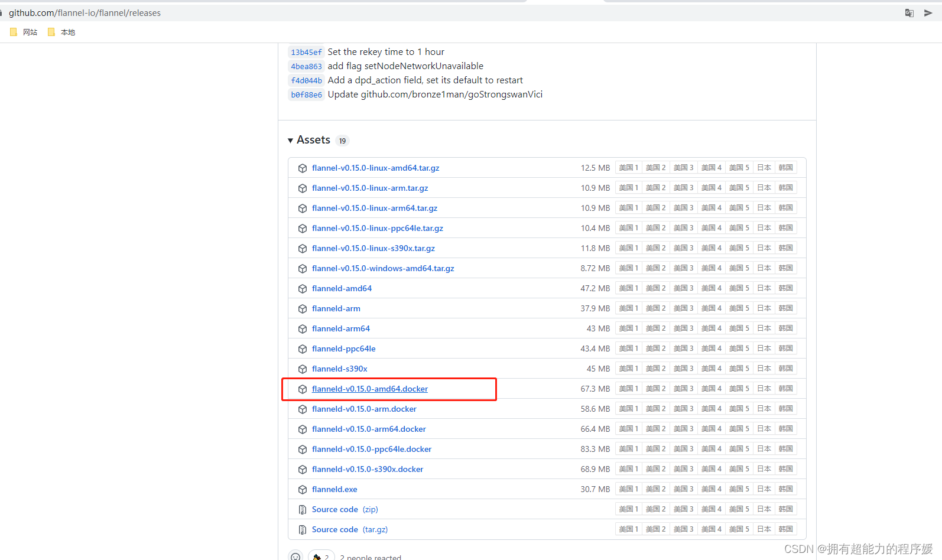942x560 pixels.
Task: Use 美国 2 mirror for flanneld-v0.15.0-ppc64le.docker
Action: 656,449
